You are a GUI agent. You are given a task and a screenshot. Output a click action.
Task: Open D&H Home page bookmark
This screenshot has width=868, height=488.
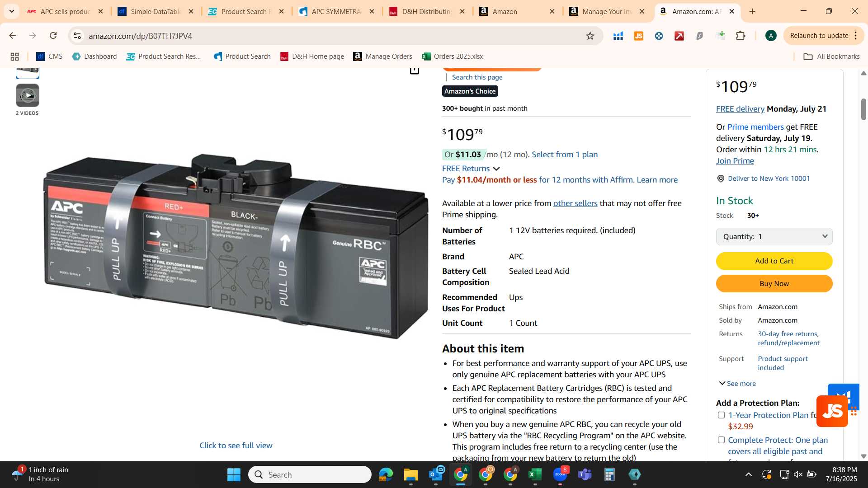(x=312, y=56)
